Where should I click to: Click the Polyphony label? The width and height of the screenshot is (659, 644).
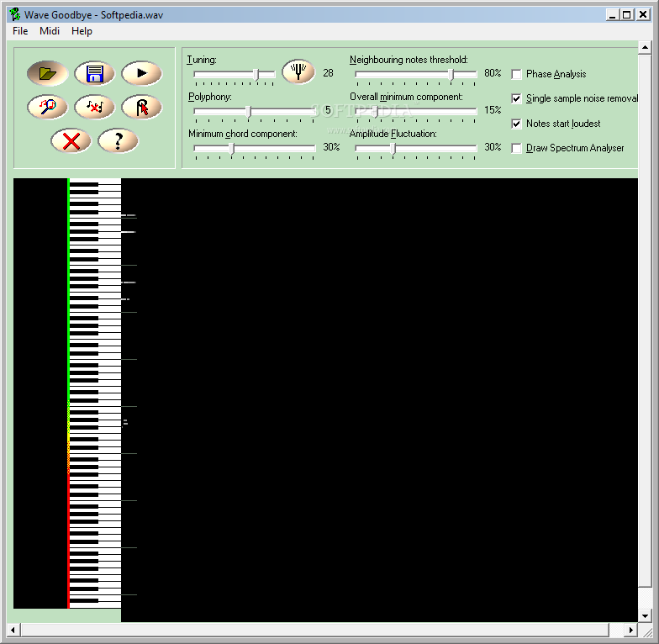tap(210, 97)
